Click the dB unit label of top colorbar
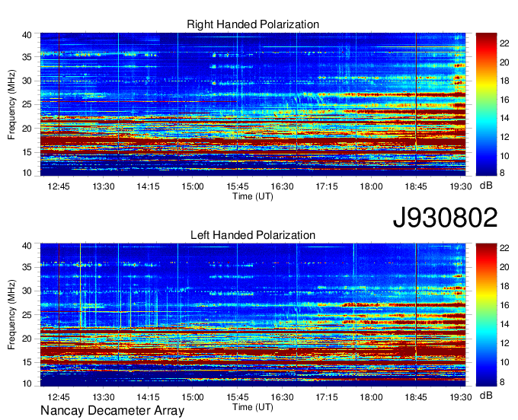Viewport: 518px width, 420px height. click(x=486, y=186)
